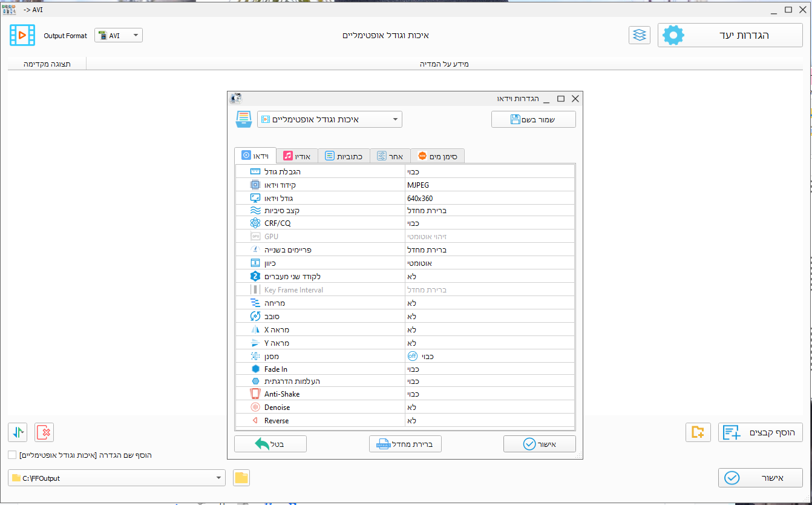
Task: Click the size limit ruler icon
Action: [255, 172]
